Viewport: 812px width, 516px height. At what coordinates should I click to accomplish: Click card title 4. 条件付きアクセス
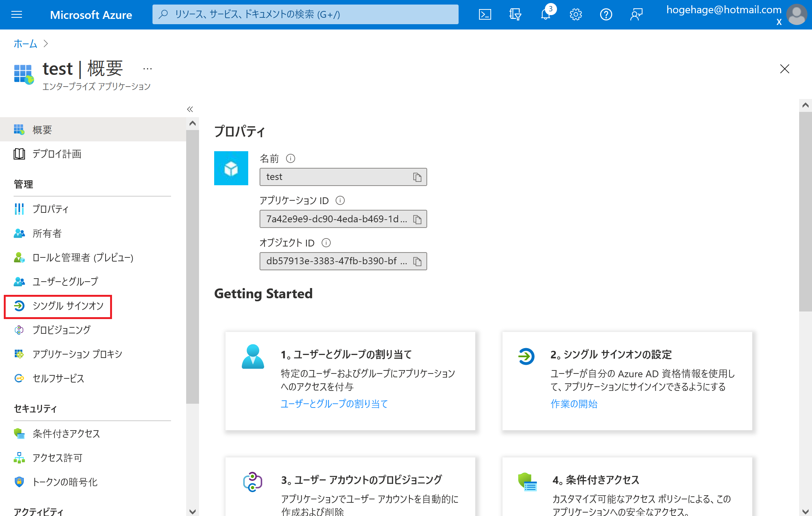(596, 480)
